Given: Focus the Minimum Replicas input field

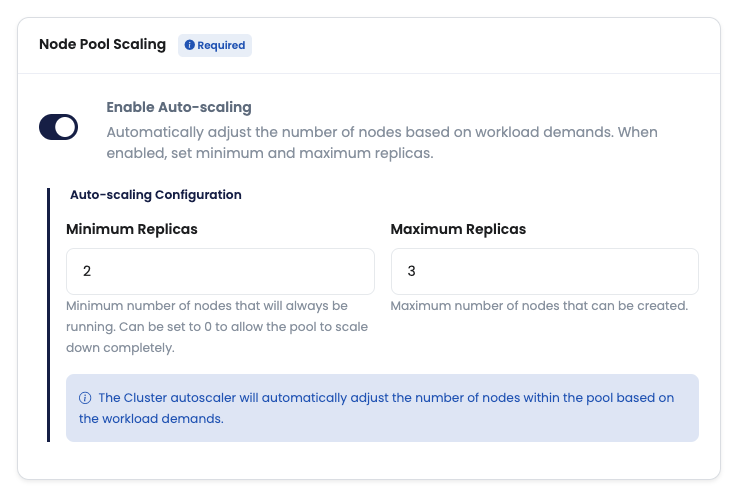Looking at the screenshot, I should (220, 271).
